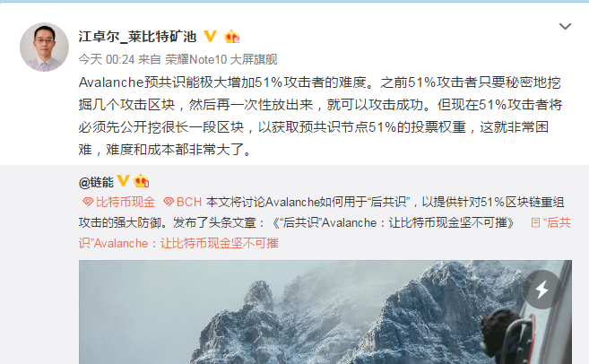589x364 pixels.
Task: Click orange V verified badge beside 江卓尔
Action: [x=211, y=37]
